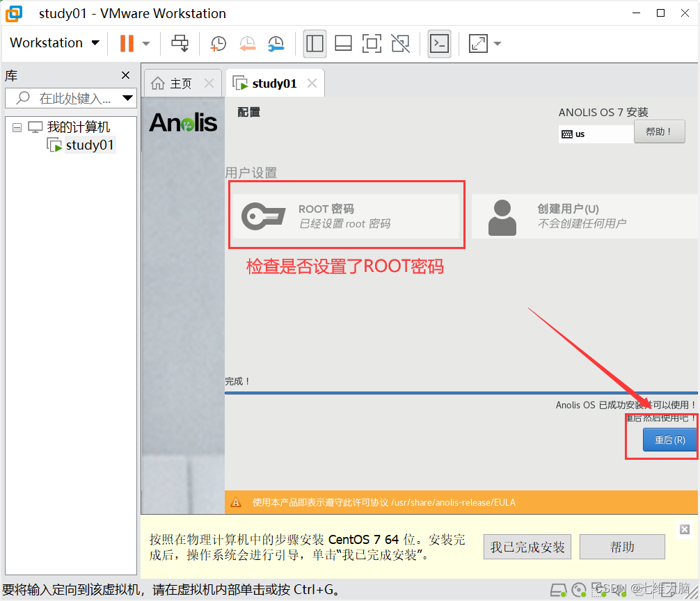Click 我已完成安装 button
The width and height of the screenshot is (700, 601).
(527, 547)
